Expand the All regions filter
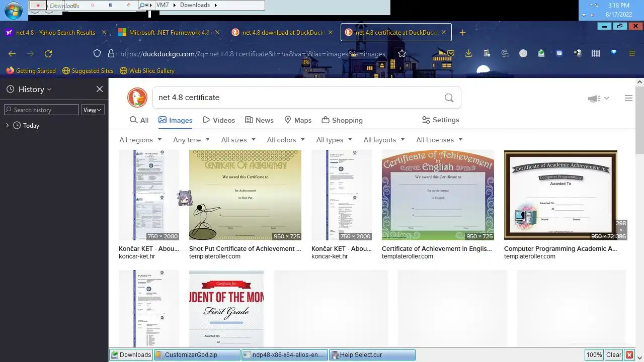The image size is (644, 362). coord(140,140)
